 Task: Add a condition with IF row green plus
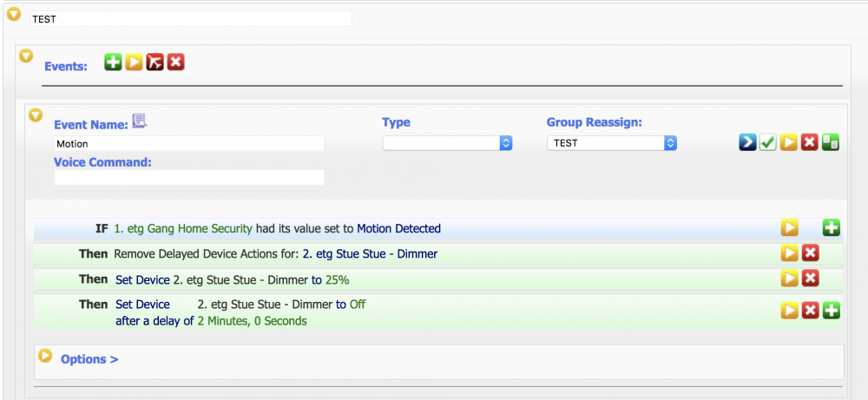pyautogui.click(x=831, y=228)
